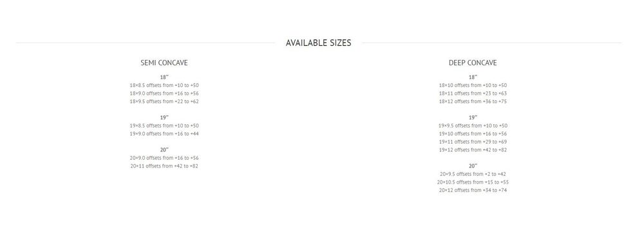Viewport: 644px width, 237px height.
Task: Click 19x9.5 offsets +10 to +50 line
Action: point(473,126)
